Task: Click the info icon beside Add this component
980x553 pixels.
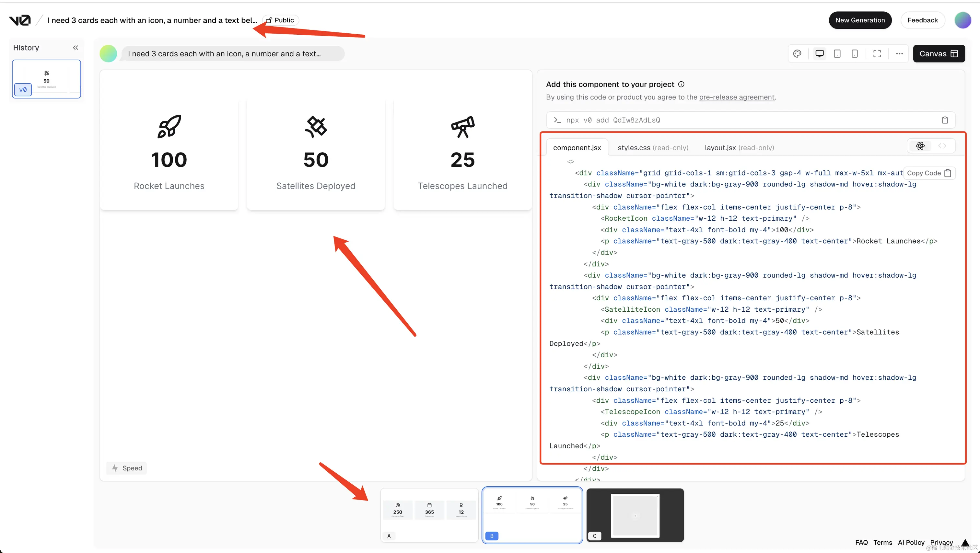Action: point(681,85)
